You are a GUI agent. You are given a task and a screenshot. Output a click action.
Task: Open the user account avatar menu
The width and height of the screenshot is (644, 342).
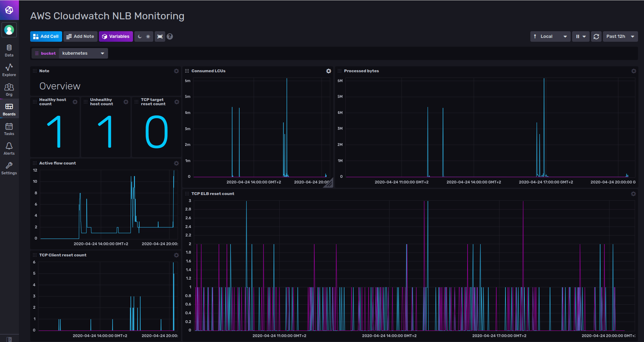[x=9, y=30]
